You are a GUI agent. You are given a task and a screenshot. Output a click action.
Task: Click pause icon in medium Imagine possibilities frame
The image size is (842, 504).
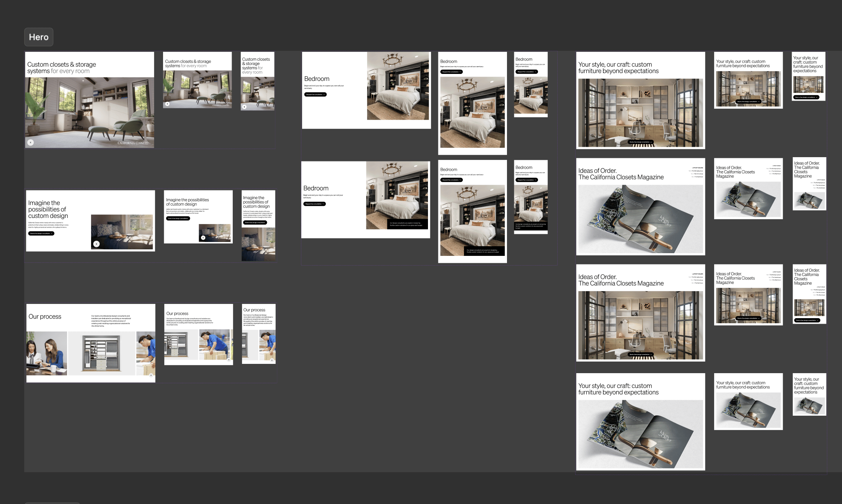[x=203, y=238]
